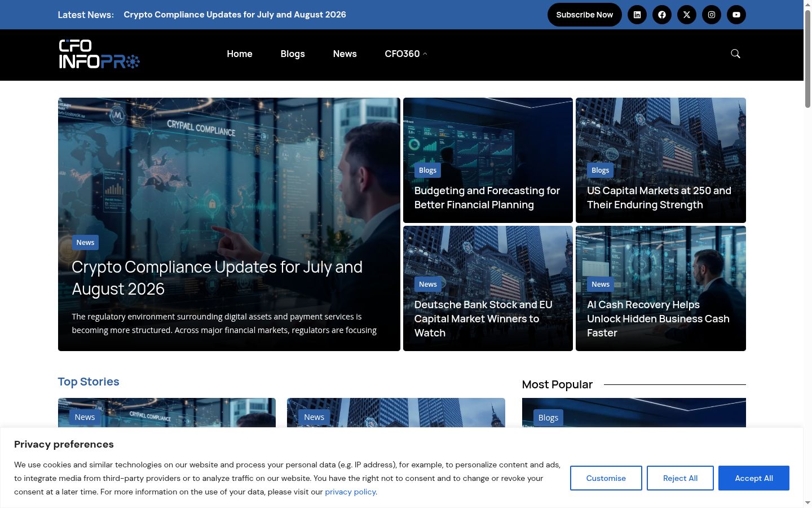This screenshot has height=508, width=812.
Task: Click the 'Privacy preferences' heading
Action: [64, 444]
